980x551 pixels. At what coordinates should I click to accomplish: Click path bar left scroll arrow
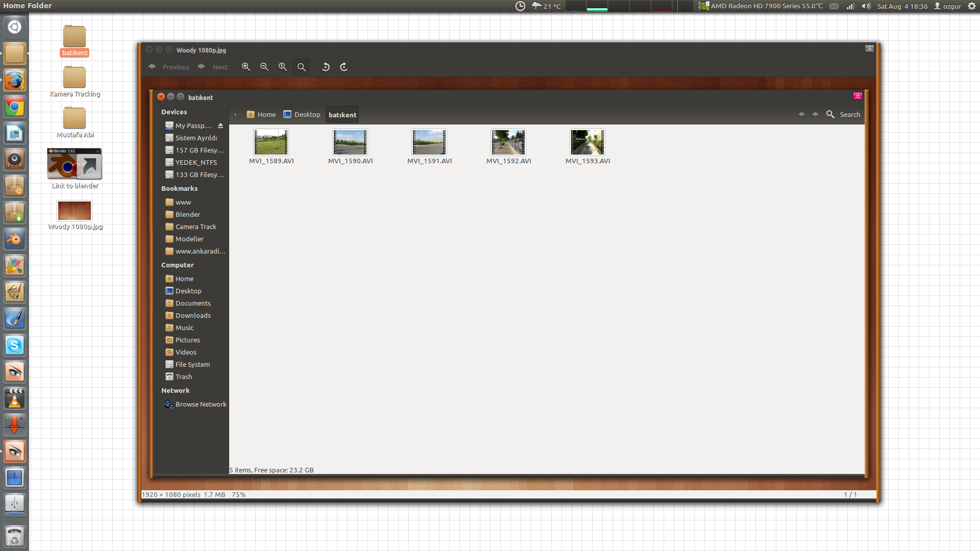235,115
